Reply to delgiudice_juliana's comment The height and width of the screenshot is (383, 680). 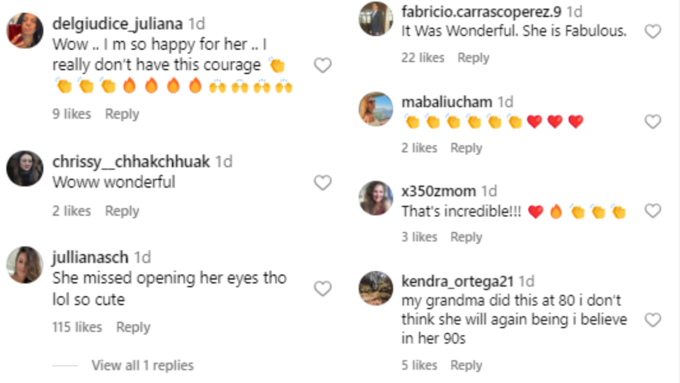[x=122, y=114]
